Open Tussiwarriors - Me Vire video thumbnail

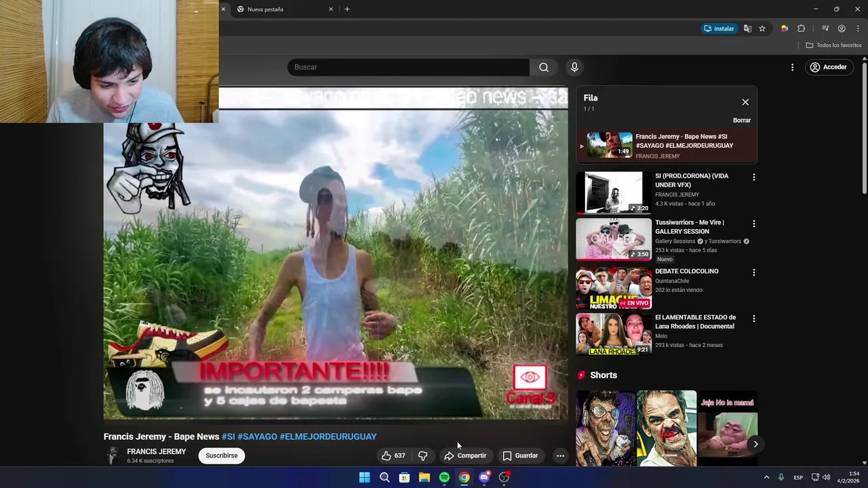(x=614, y=239)
